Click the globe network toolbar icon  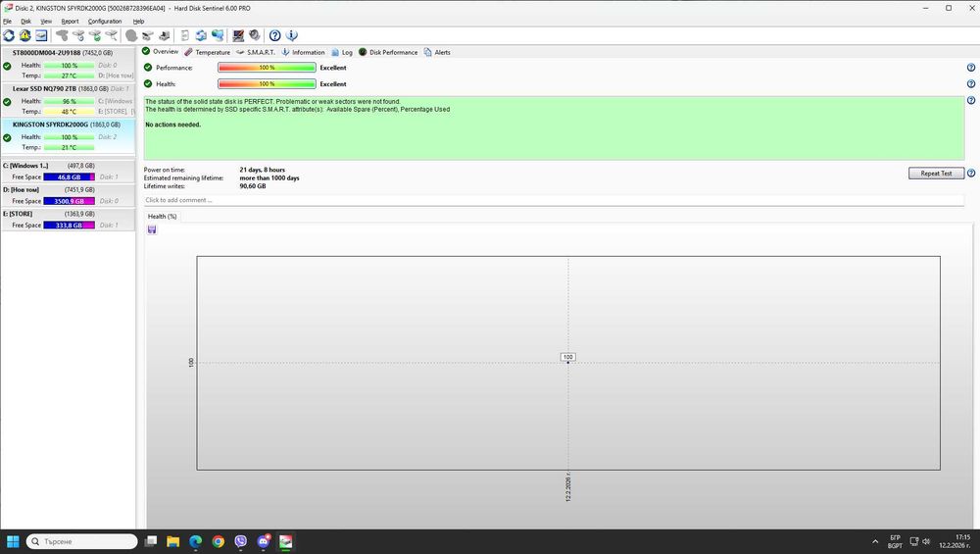click(x=218, y=35)
